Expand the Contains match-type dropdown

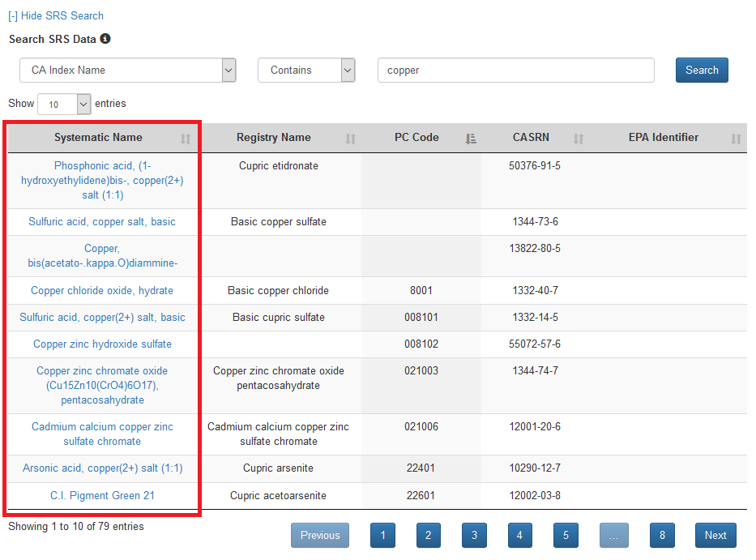[306, 71]
